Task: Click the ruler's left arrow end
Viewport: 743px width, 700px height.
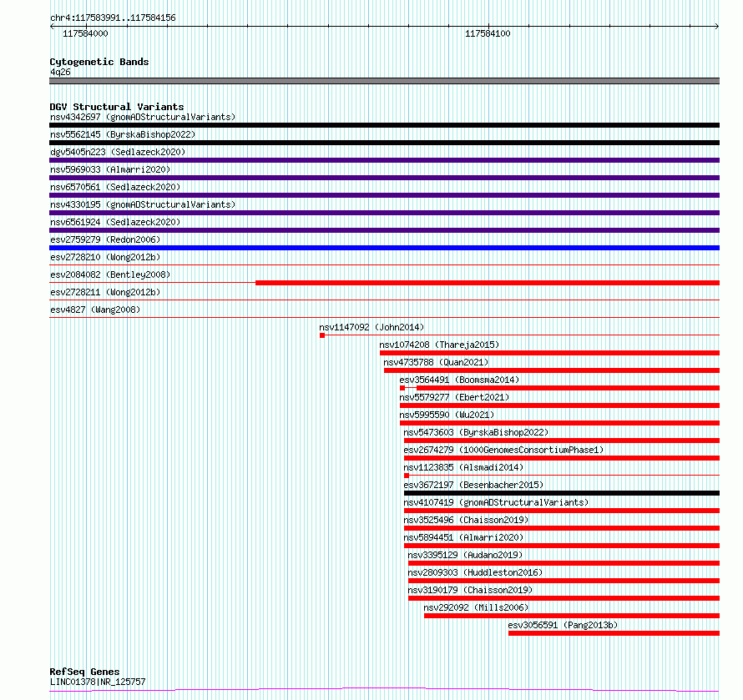Action: [x=52, y=27]
